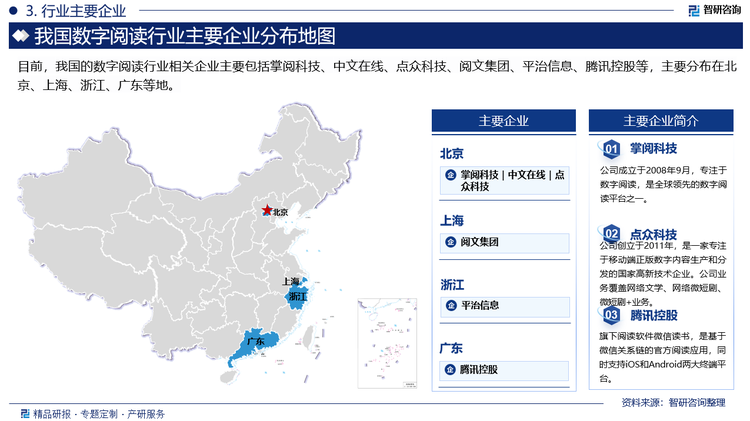Click Hainan island on the map
750x421 pixels.
(230, 377)
